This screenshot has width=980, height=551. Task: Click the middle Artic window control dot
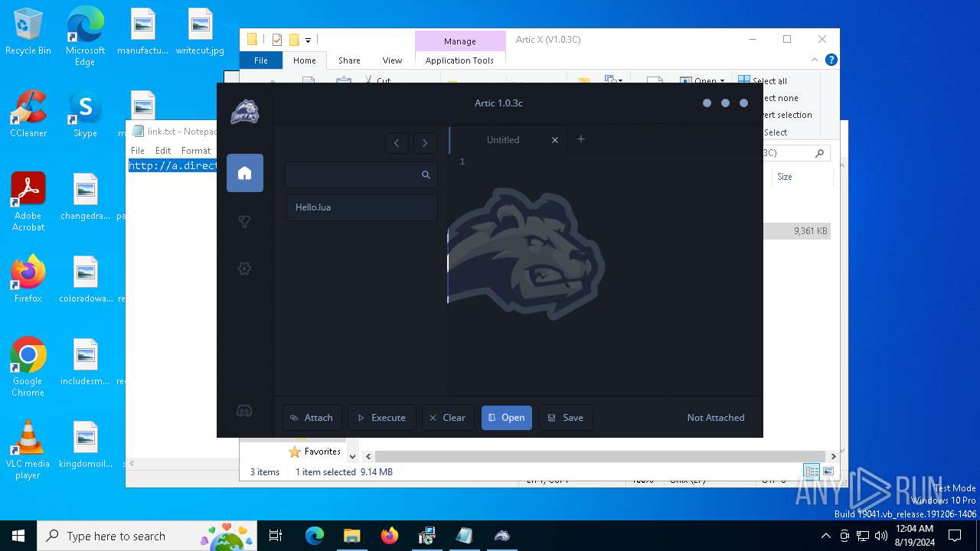point(725,103)
